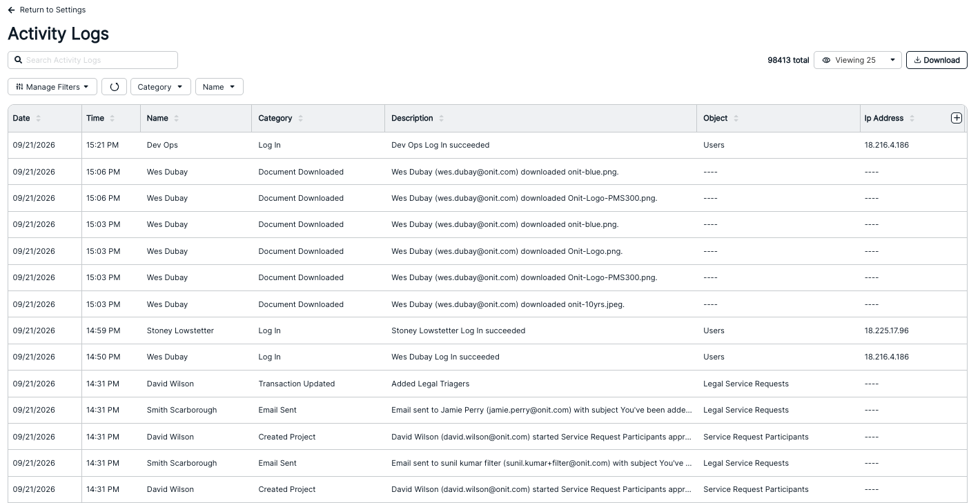Open the Manage Filters menu

[x=52, y=87]
